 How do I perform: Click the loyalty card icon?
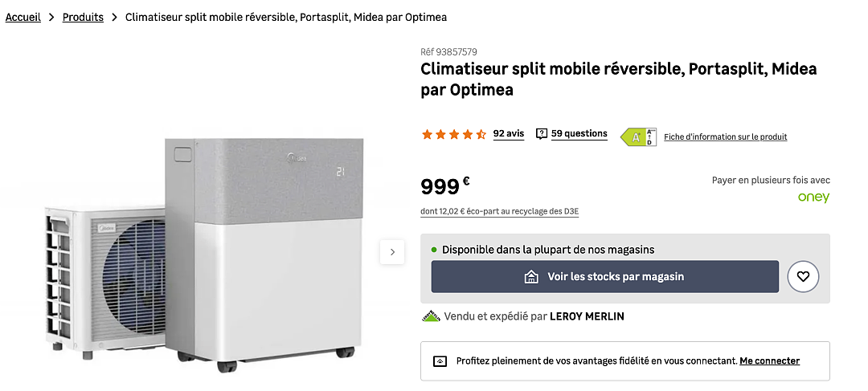point(439,361)
